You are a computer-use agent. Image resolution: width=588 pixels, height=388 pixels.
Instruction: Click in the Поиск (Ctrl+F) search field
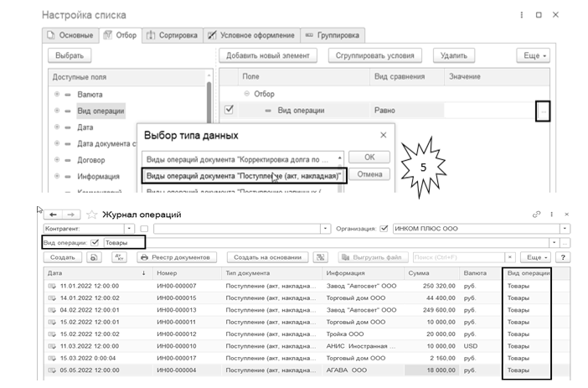point(459,257)
